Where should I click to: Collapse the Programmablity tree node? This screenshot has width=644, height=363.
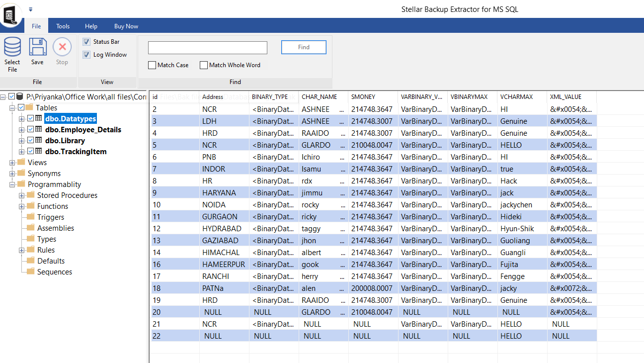pos(12,184)
